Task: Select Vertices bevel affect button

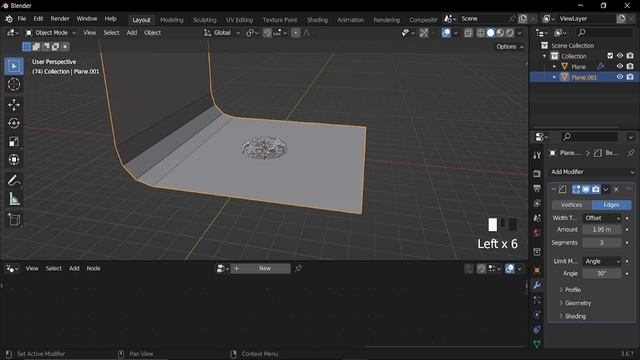Action: (571, 205)
